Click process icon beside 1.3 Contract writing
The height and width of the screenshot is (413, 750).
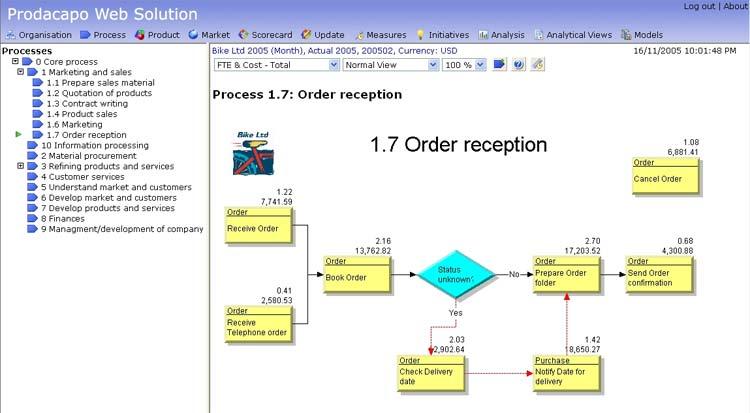(38, 104)
